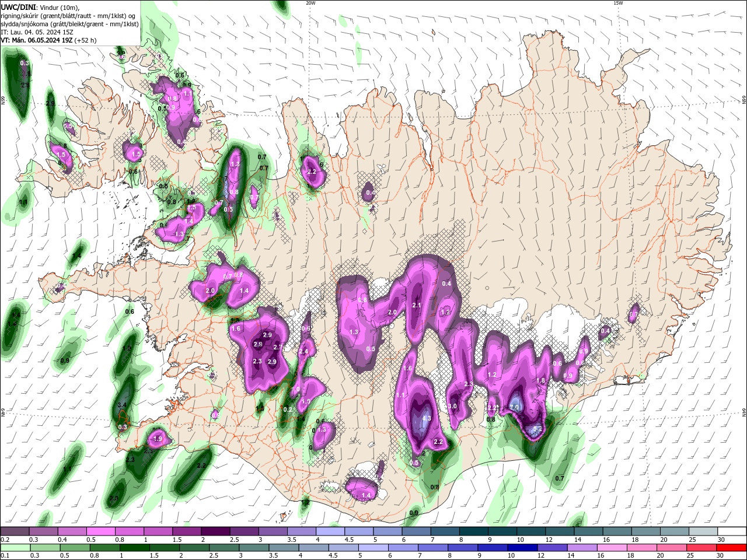Click the deep navy blue 10 rain swatch

(x=522, y=548)
